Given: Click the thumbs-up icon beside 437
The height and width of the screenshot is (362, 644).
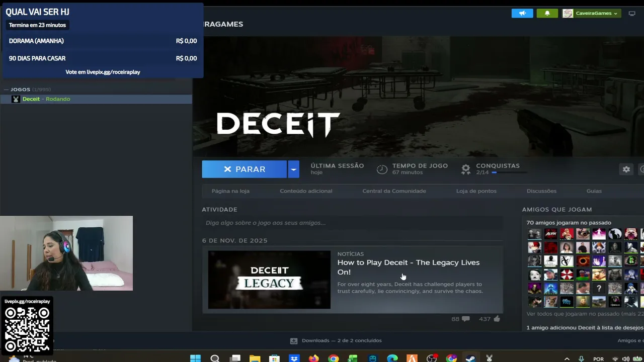Looking at the screenshot, I should [497, 319].
